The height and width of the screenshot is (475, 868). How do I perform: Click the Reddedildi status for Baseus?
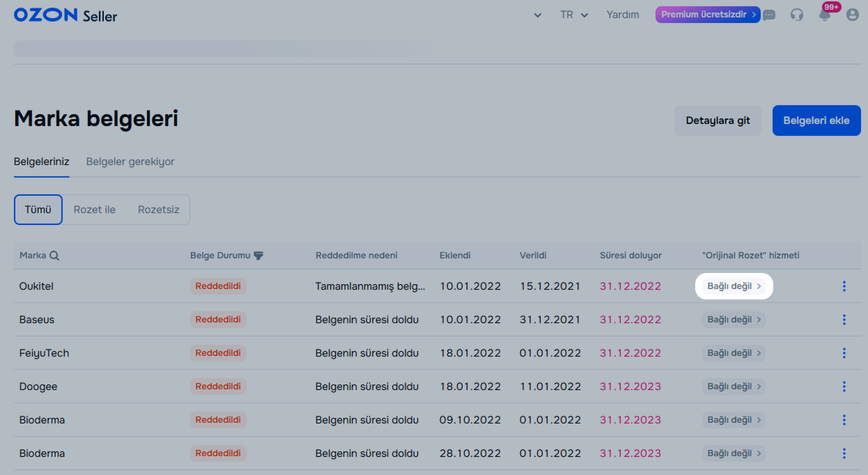(x=218, y=320)
